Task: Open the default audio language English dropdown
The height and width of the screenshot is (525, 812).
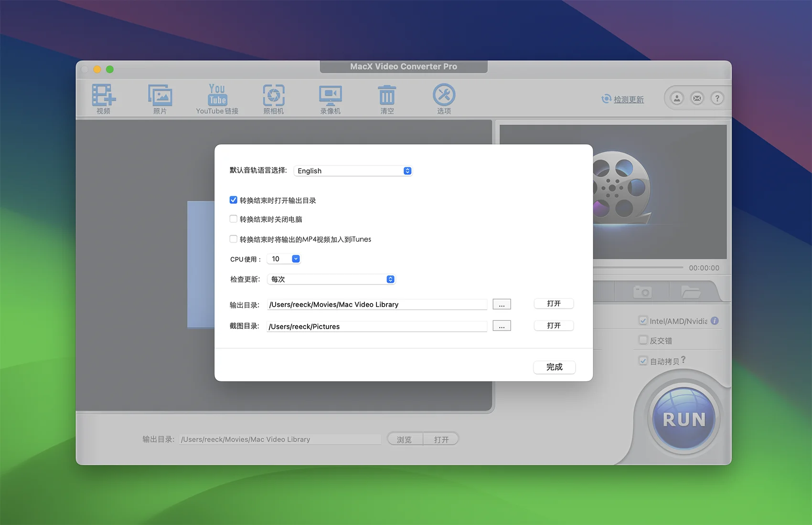Action: [x=353, y=171]
